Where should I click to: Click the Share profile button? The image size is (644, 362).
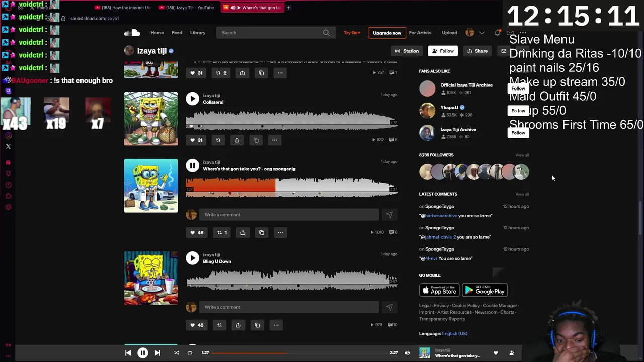click(x=477, y=51)
